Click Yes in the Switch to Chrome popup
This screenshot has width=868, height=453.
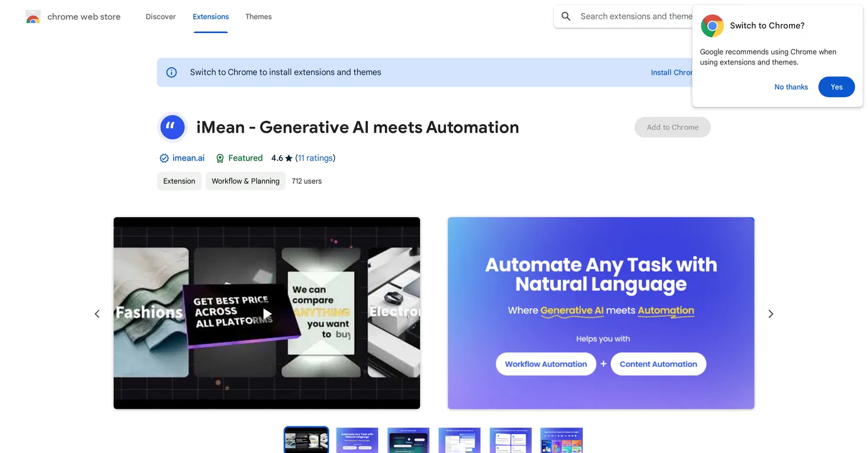tap(837, 87)
